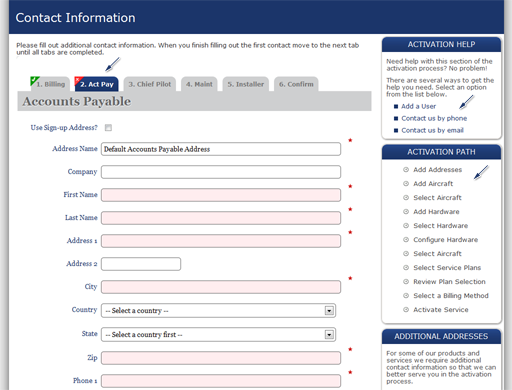Click the red X flag on Act Pay tab

click(78, 80)
